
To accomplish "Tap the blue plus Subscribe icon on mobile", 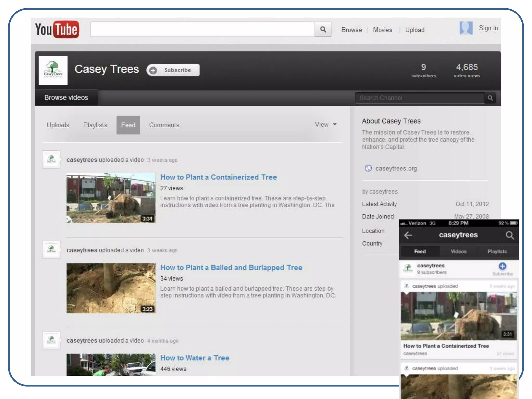I will click(502, 266).
